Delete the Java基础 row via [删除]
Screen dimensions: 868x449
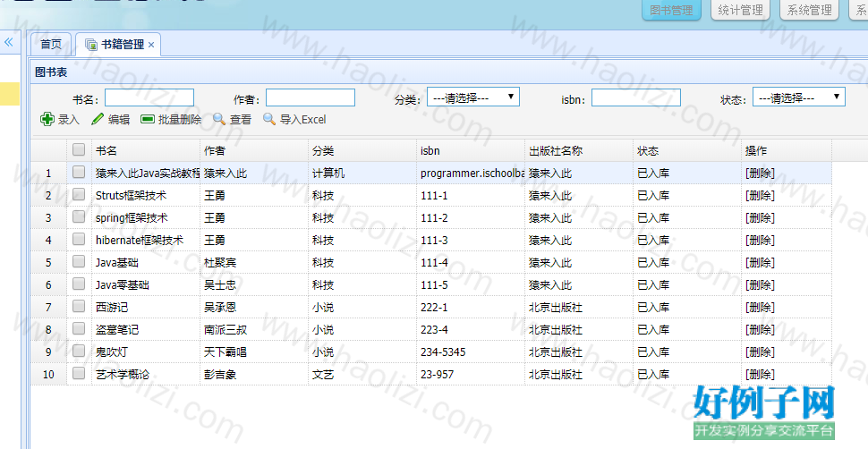pyautogui.click(x=760, y=262)
